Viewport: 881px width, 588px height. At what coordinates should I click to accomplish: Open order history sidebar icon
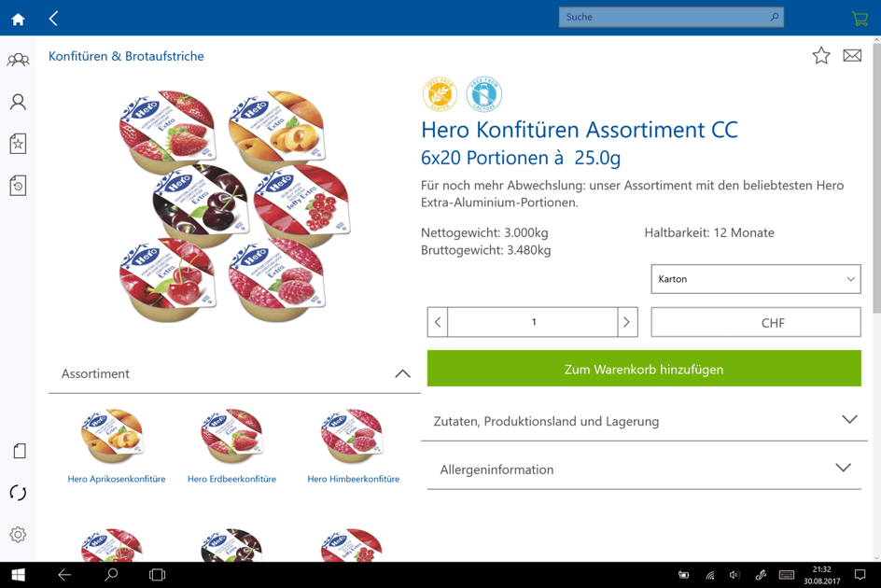(18, 186)
